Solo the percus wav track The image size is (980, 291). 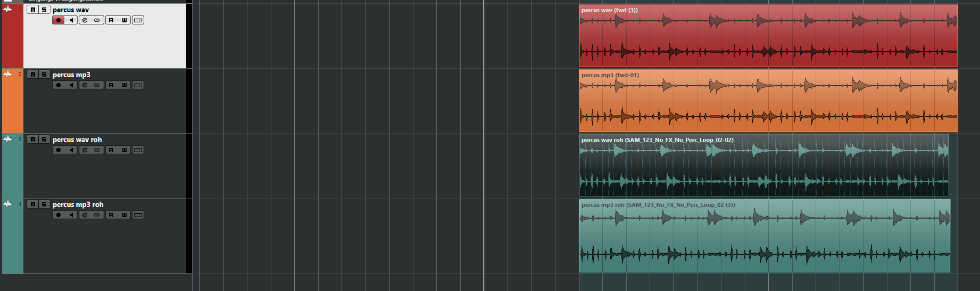[x=44, y=10]
